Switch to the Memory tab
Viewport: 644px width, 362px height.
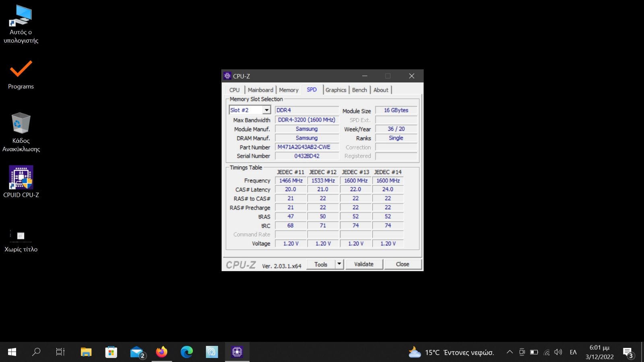(x=289, y=90)
